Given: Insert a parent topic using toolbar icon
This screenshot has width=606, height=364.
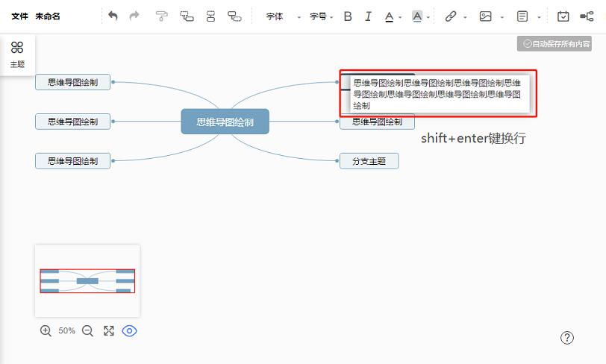Looking at the screenshot, I should [210, 16].
